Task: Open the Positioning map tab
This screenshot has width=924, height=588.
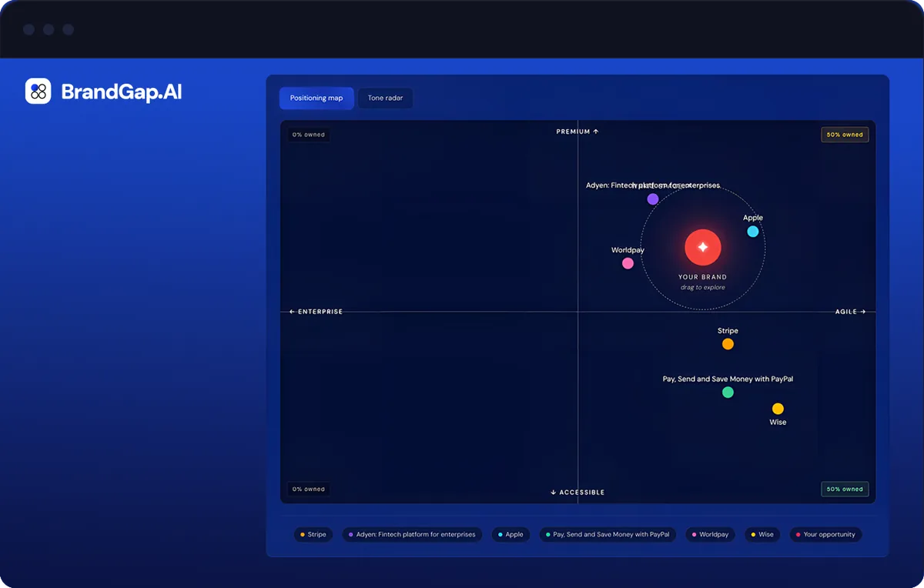Action: pos(316,99)
